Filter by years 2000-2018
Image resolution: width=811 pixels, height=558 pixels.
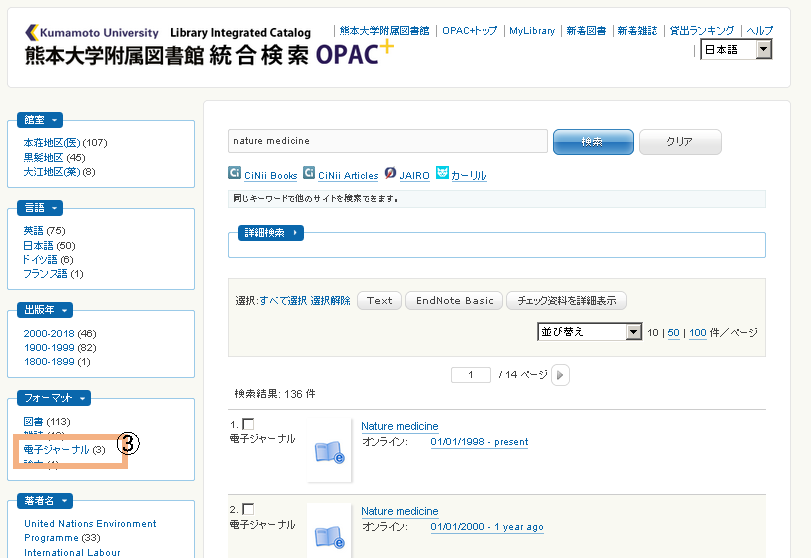(49, 334)
